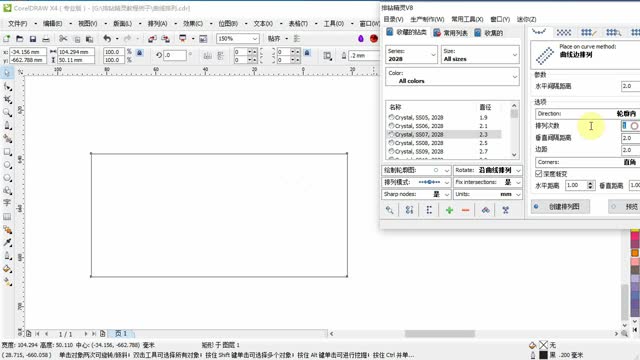This screenshot has width=640, height=360.
Task: Click the Export icon in the standard toolbar
Action: coord(165,39)
